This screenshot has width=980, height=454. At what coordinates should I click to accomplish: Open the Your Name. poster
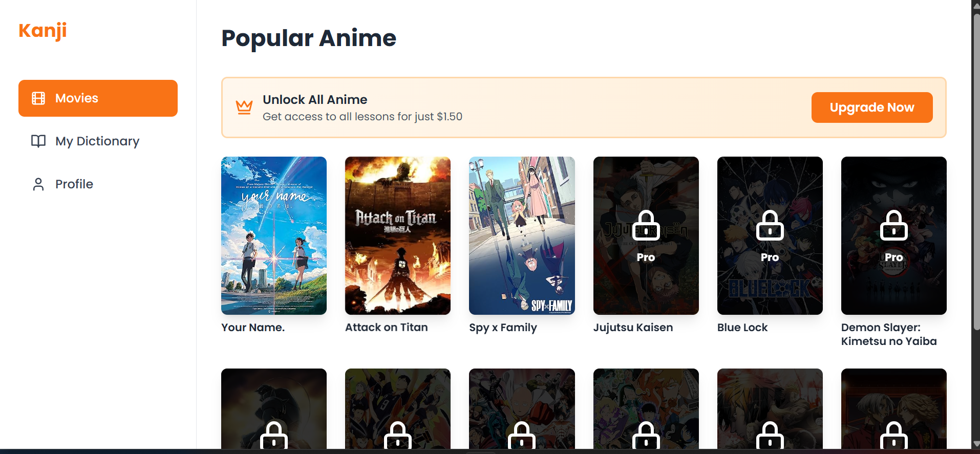[x=274, y=235]
